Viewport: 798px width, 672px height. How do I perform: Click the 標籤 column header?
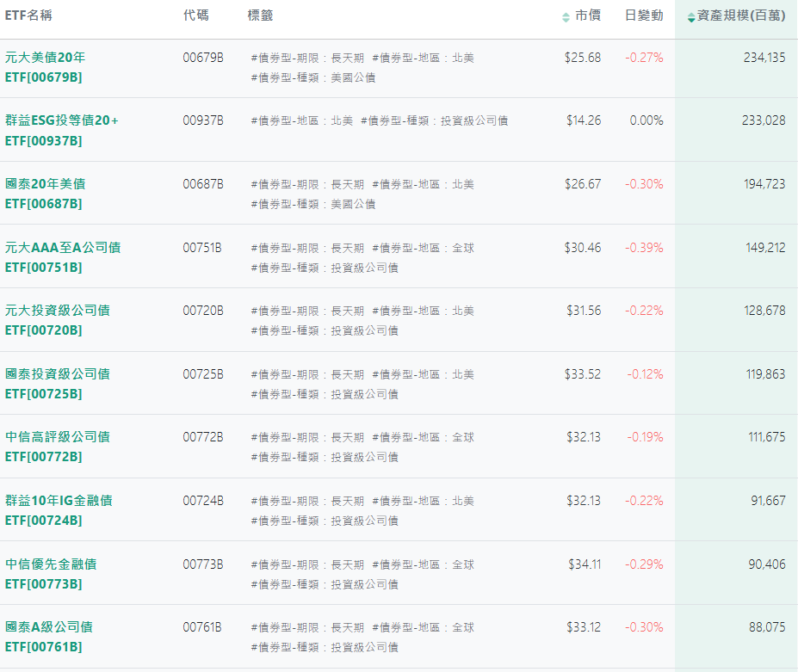260,15
